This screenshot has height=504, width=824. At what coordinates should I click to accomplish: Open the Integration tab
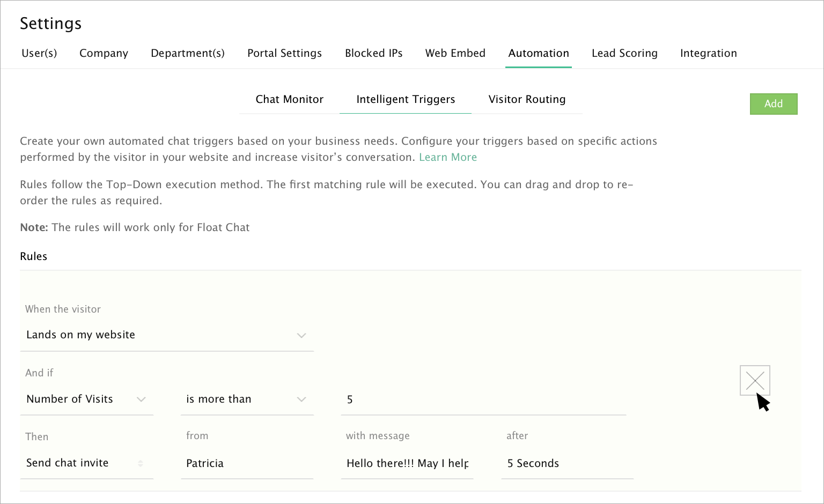[708, 53]
